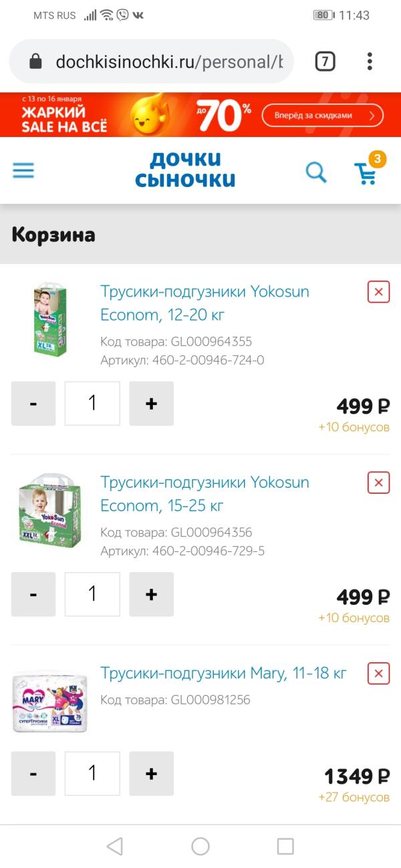Open the shopping cart icon

click(367, 172)
